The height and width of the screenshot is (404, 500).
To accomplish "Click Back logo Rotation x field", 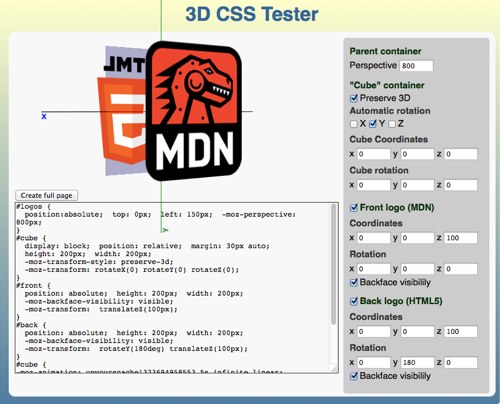I will tap(373, 362).
